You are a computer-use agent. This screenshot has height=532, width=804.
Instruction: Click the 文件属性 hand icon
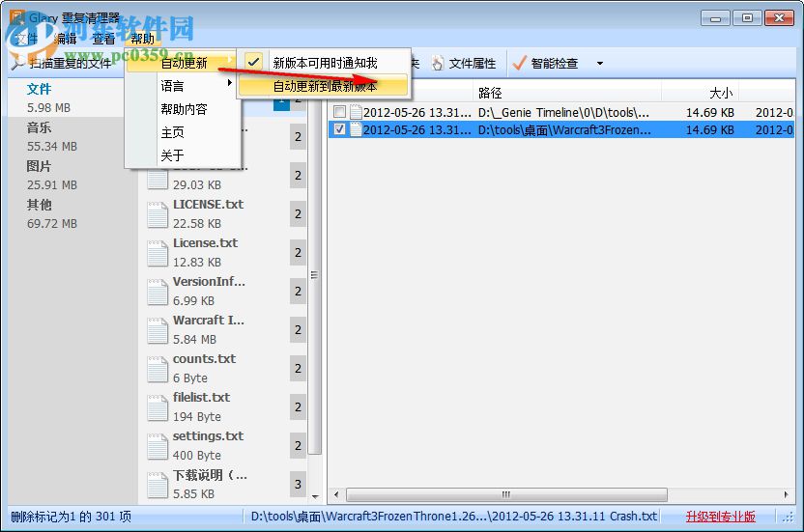point(438,63)
